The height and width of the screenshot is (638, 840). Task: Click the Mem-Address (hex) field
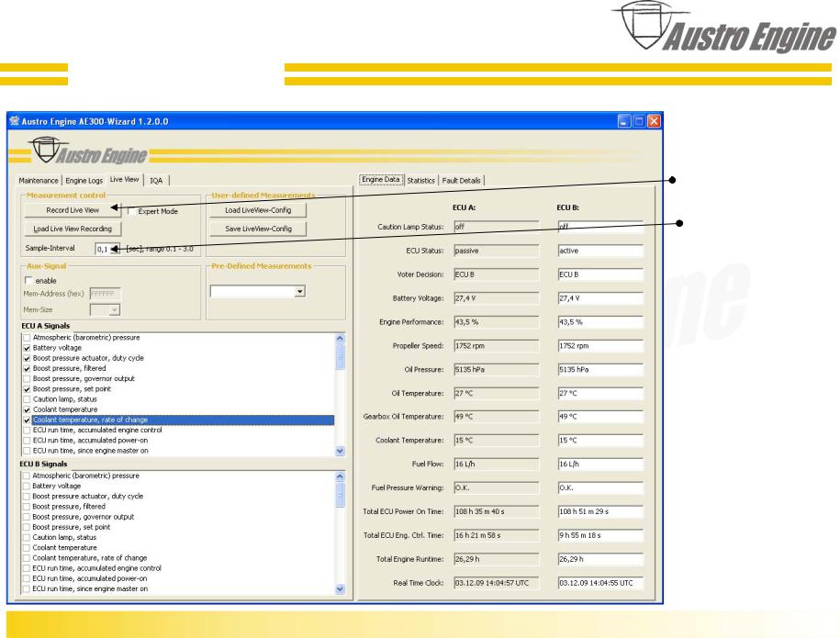(105, 294)
